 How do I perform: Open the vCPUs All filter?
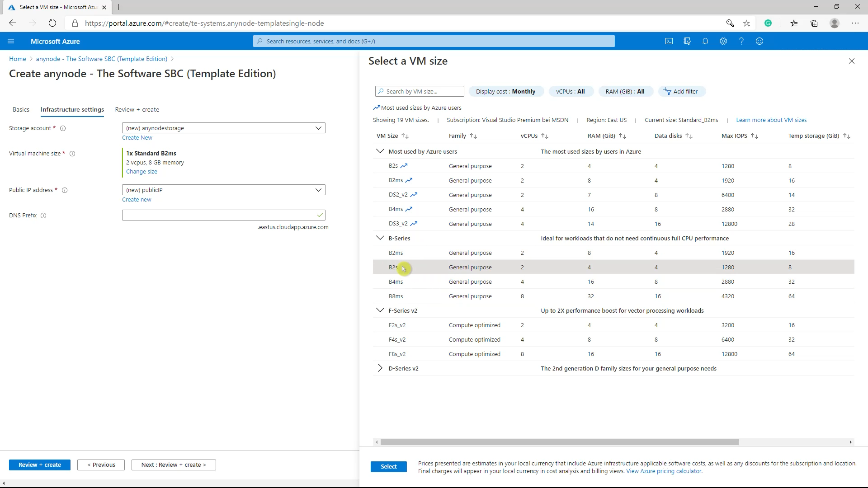pyautogui.click(x=571, y=91)
